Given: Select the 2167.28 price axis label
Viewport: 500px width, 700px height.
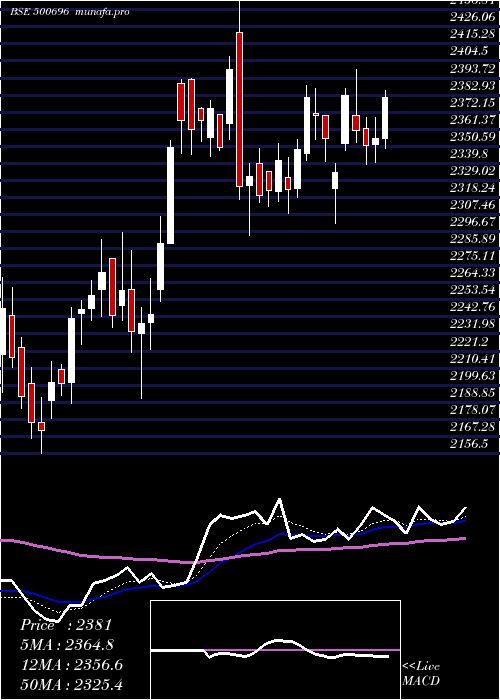Looking at the screenshot, I should [x=472, y=427].
